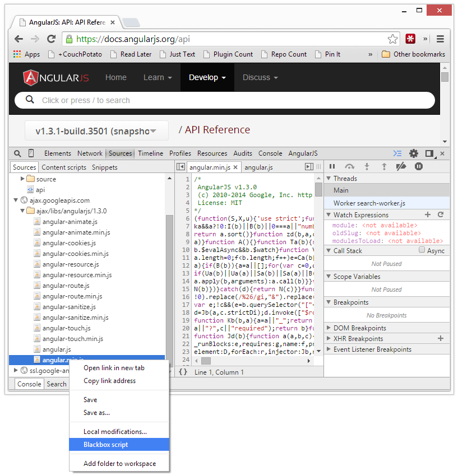The image size is (458, 476).
Task: Open Other bookmarks folder
Action: [x=413, y=54]
